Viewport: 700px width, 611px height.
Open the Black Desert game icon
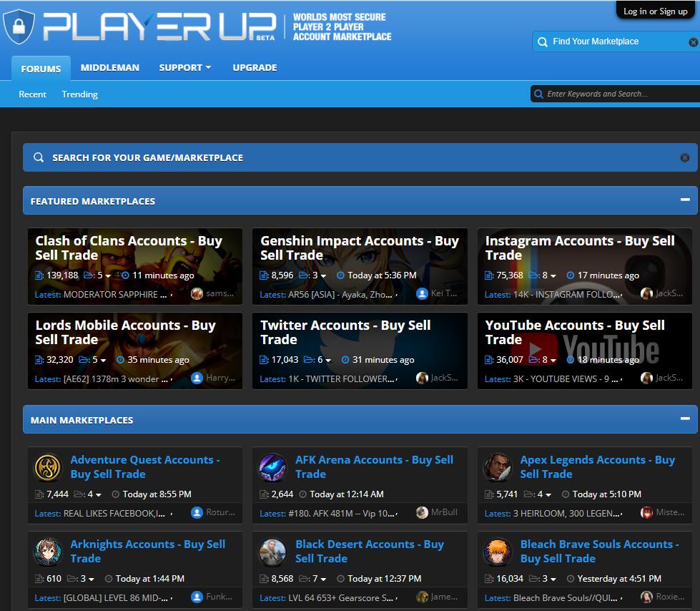coord(273,552)
